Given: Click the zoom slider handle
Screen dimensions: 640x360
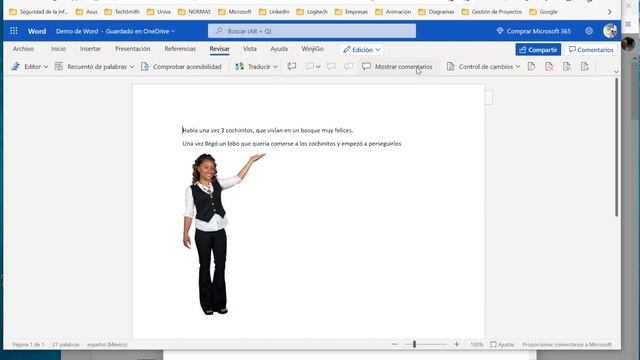Looking at the screenshot, I should tap(414, 344).
